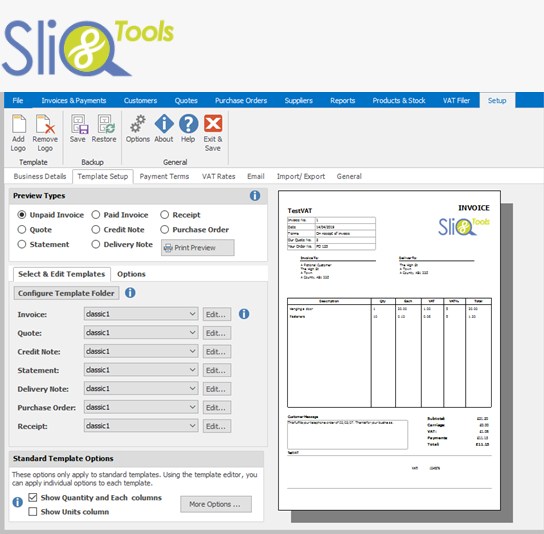Open the Receipt template dropdown

coord(141,426)
